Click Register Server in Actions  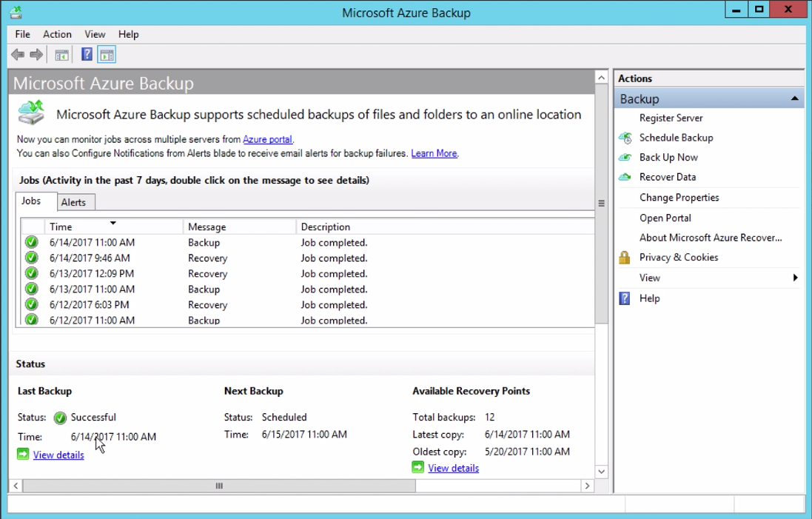click(671, 118)
